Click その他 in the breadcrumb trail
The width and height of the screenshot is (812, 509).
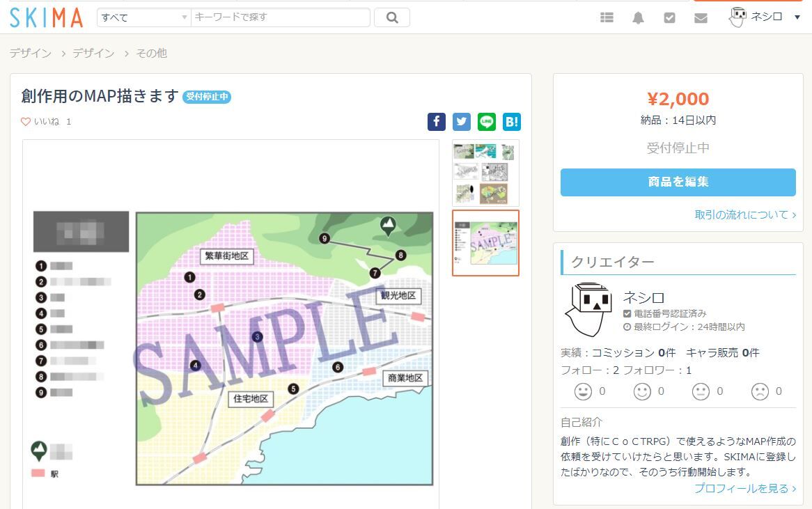[150, 53]
